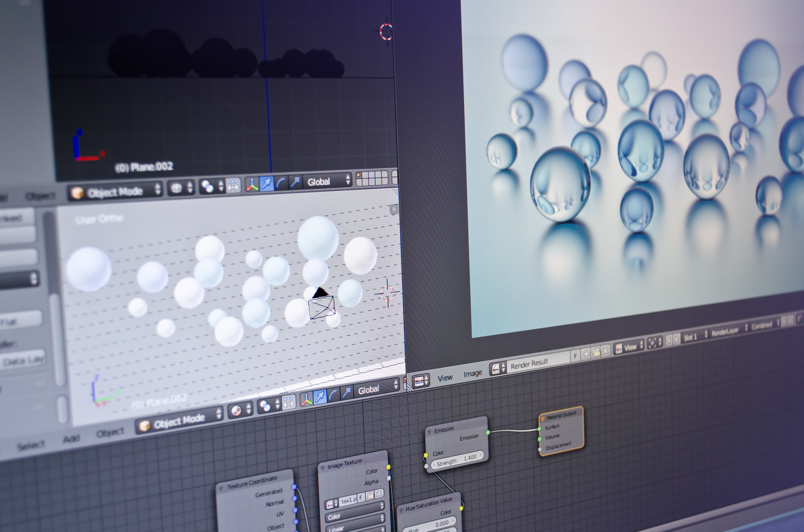The height and width of the screenshot is (532, 804).
Task: Collapse the Emission node with its triangle
Action: coord(429,432)
